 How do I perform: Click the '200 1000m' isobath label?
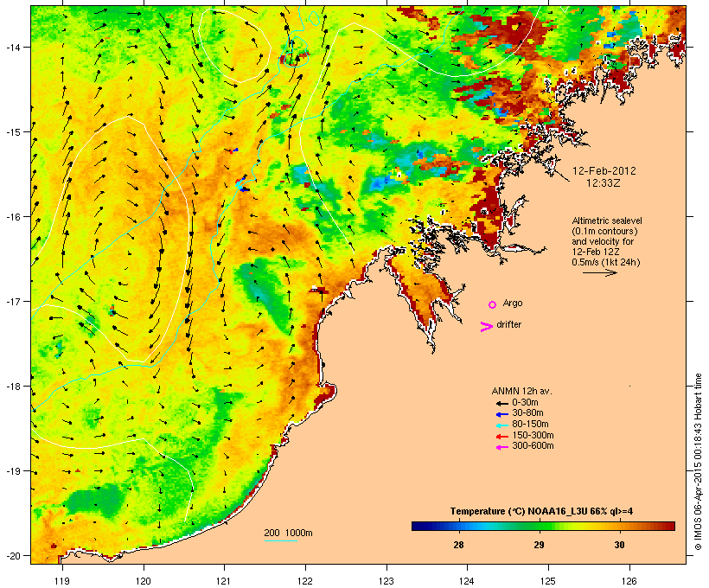pyautogui.click(x=288, y=533)
